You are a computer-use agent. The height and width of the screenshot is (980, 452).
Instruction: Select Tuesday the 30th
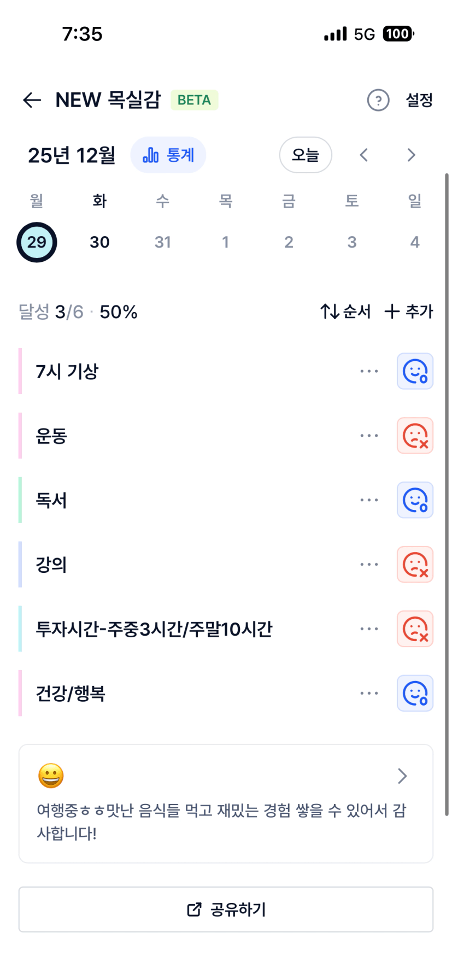[99, 242]
